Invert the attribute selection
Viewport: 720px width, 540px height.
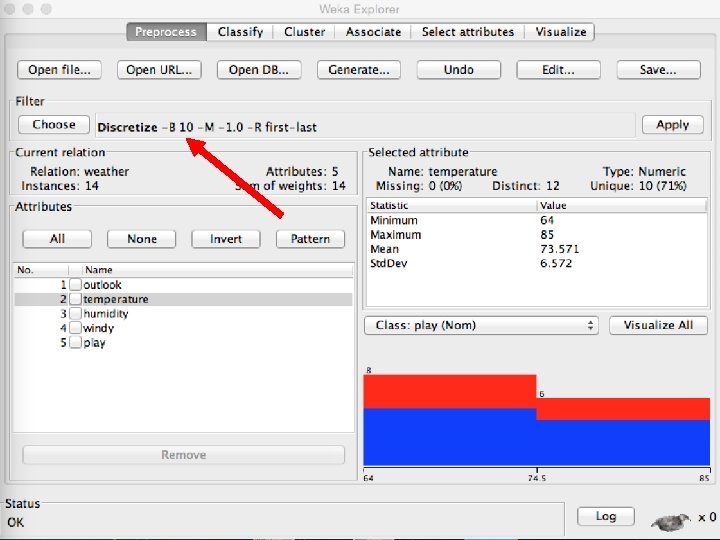pyautogui.click(x=225, y=239)
